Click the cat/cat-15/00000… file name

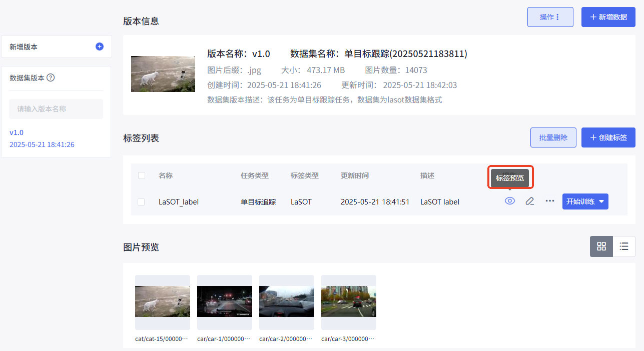[x=162, y=338]
